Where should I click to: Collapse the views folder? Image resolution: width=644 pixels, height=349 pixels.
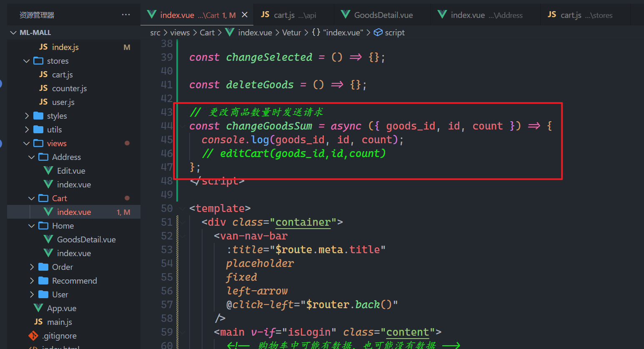tap(27, 143)
